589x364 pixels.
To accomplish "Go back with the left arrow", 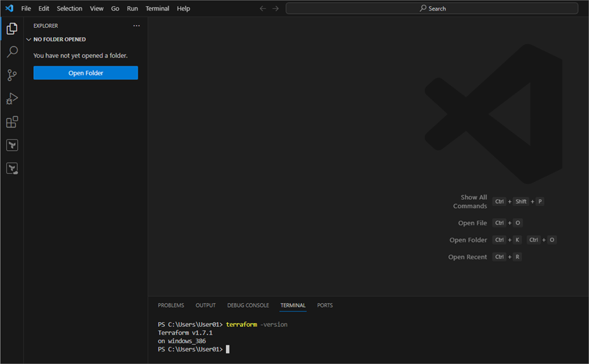I will [x=263, y=8].
